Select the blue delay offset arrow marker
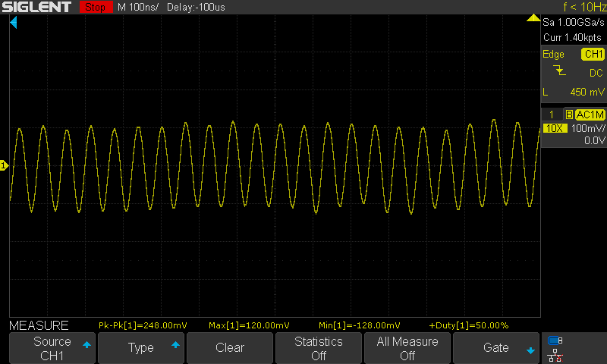 pyautogui.click(x=14, y=23)
